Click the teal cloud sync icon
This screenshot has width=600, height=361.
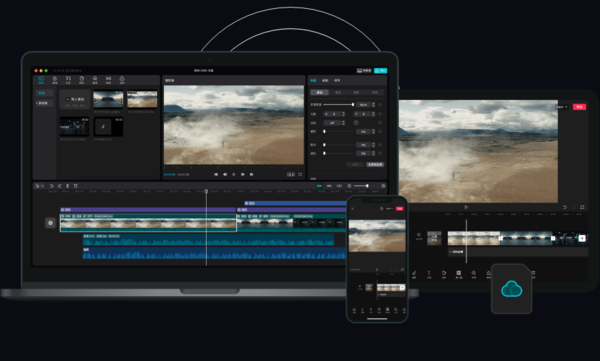point(512,289)
